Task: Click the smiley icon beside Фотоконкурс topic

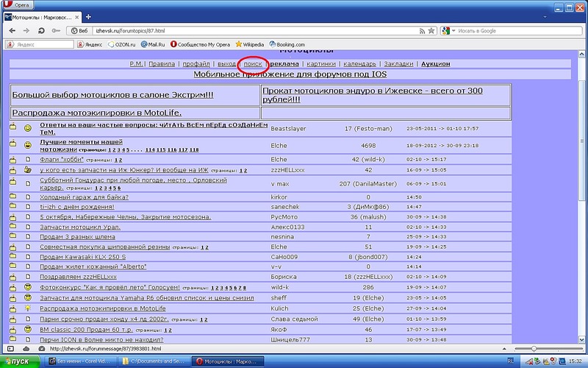Action: 27,286
